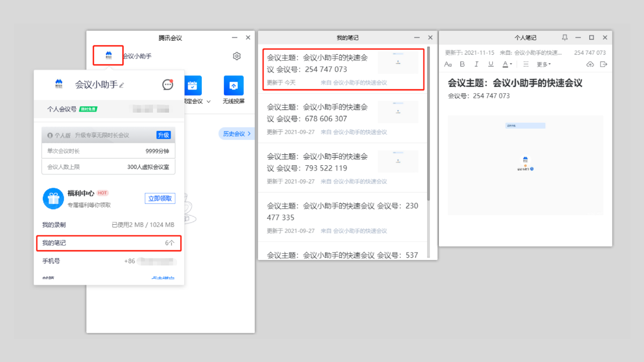The width and height of the screenshot is (644, 362).
Task: Click the note title 会议主题 heading
Action: 515,83
